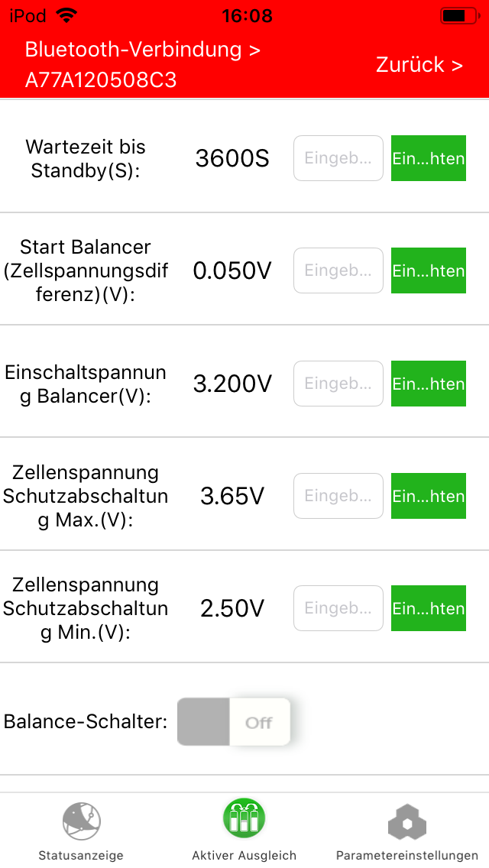Toggle the Balance-Schalter switch
The image size is (489, 868).
(234, 722)
